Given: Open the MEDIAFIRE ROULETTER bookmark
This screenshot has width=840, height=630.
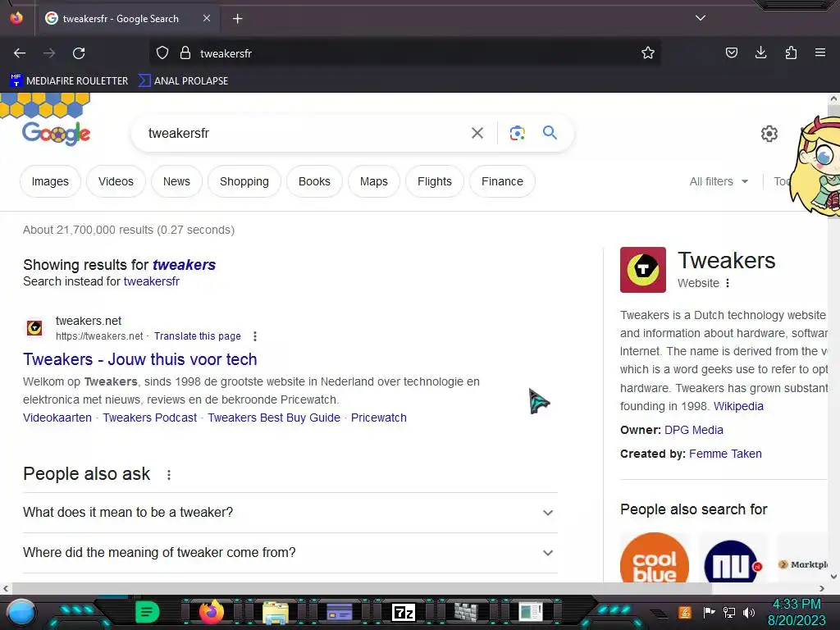Looking at the screenshot, I should coord(69,81).
